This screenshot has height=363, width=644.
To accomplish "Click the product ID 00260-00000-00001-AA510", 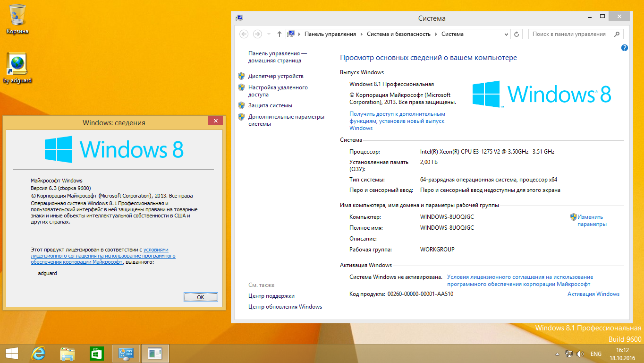I will click(x=421, y=294).
